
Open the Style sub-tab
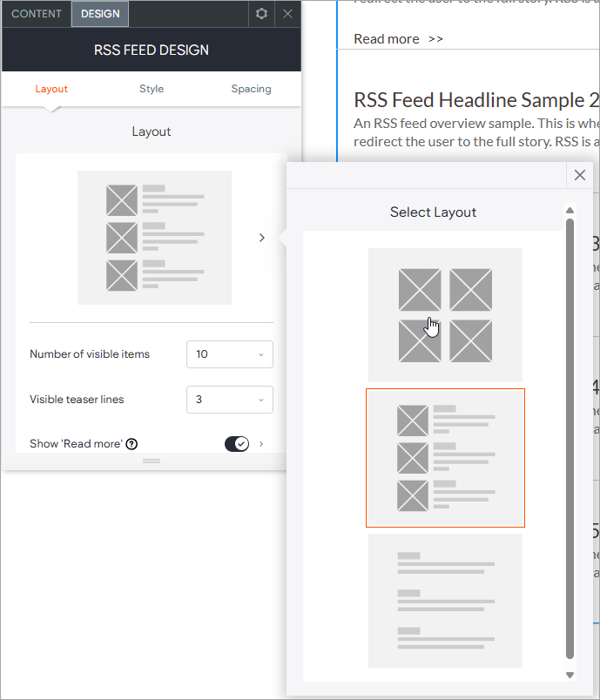(x=152, y=89)
